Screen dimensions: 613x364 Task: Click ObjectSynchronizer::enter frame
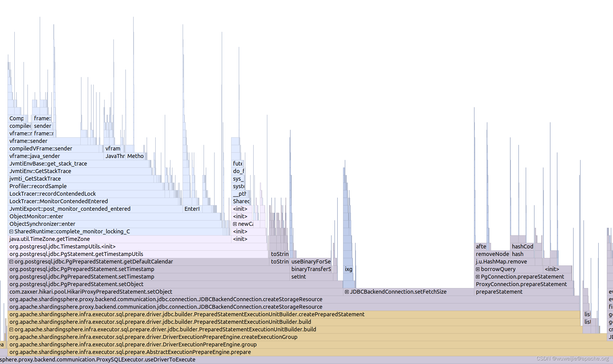pos(115,224)
